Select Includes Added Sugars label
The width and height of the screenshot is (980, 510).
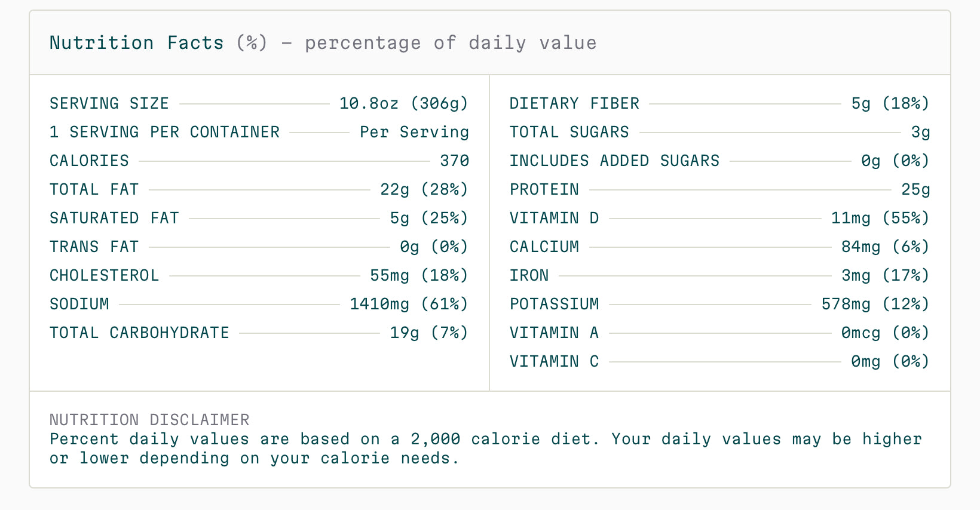pyautogui.click(x=614, y=161)
